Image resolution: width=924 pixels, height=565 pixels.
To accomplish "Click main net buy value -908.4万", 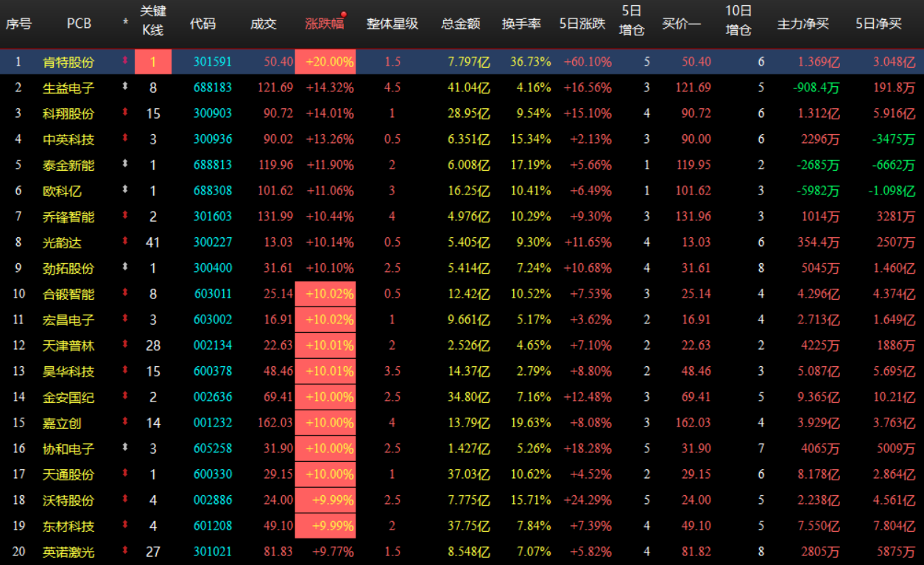I will coord(816,88).
